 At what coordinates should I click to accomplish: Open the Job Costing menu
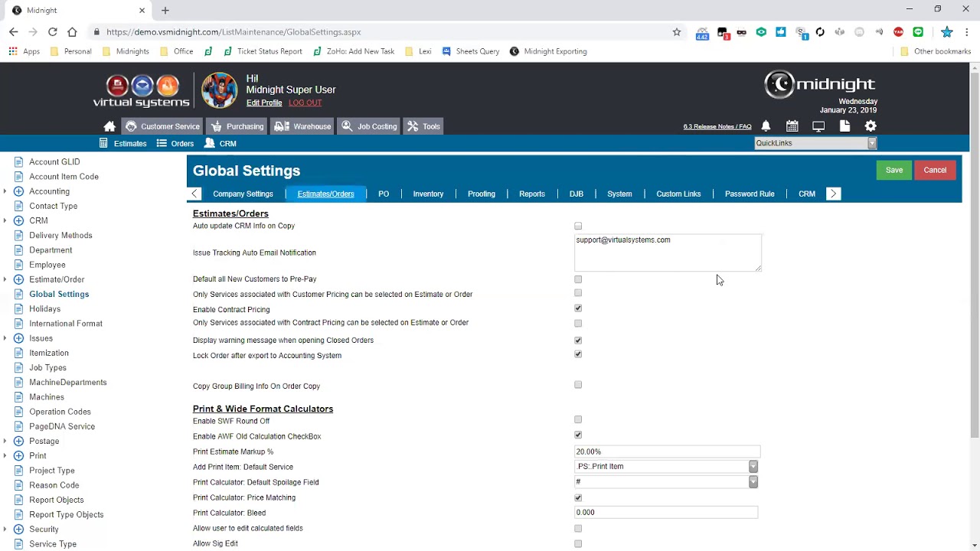(370, 126)
